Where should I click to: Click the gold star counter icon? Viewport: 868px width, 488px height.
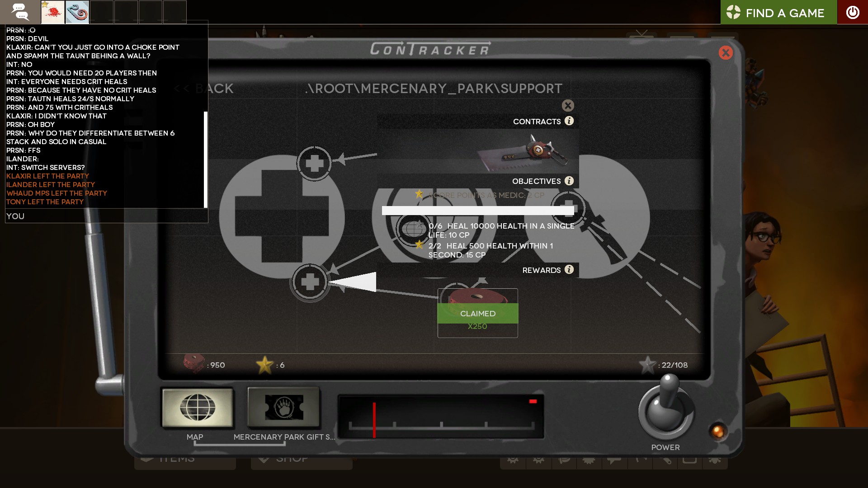pos(264,365)
